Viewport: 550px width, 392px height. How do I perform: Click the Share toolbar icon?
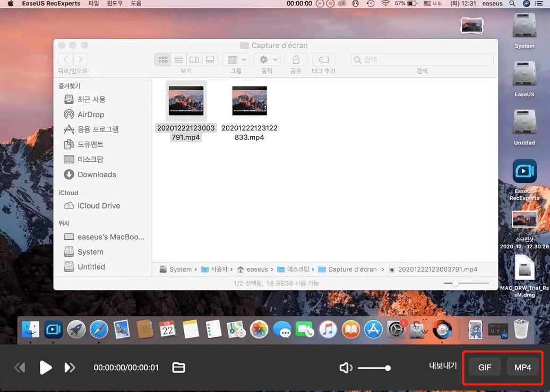click(296, 59)
